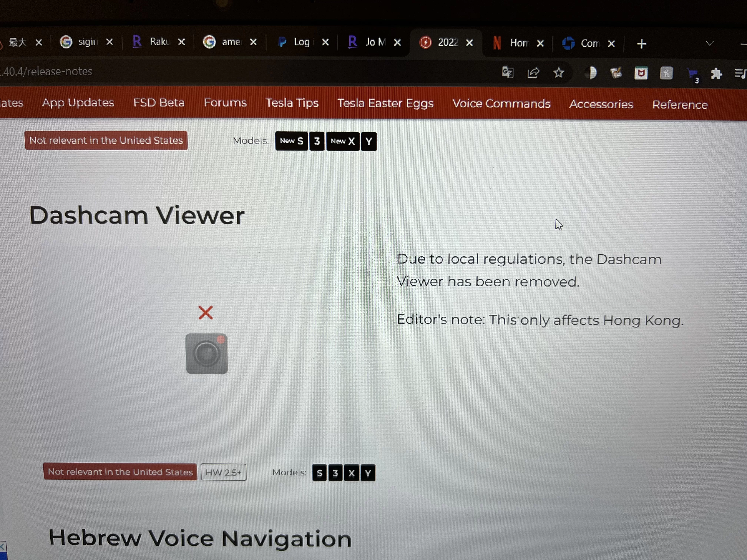Screen dimensions: 747x560
Task: Open Tesla Tips section
Action: [292, 103]
